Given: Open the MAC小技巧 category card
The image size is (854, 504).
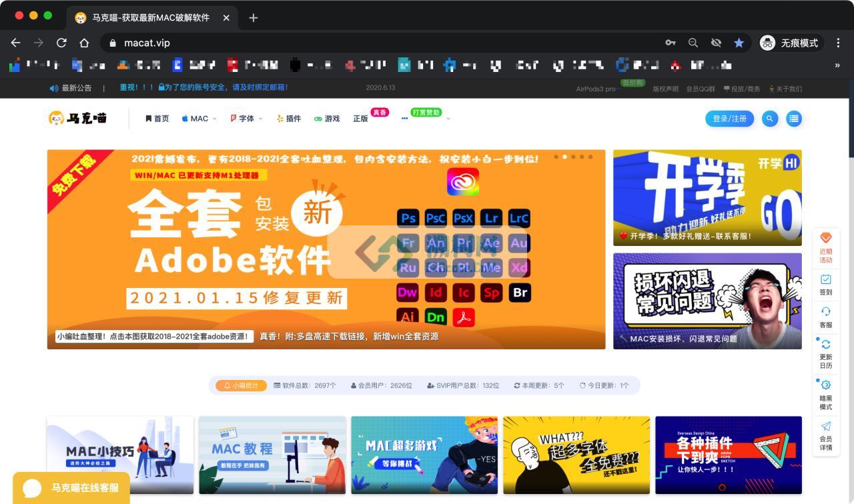Looking at the screenshot, I should coord(120,455).
